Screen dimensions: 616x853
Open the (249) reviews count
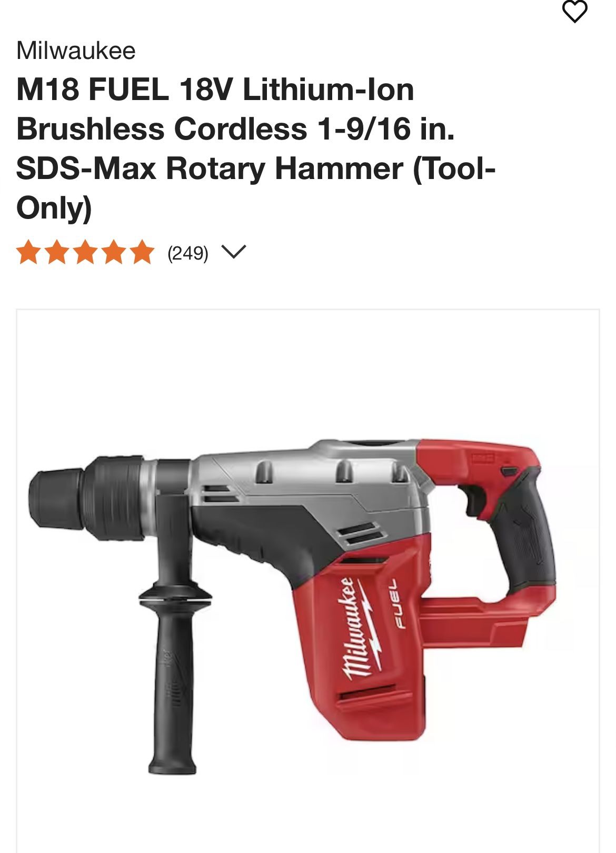pos(188,253)
